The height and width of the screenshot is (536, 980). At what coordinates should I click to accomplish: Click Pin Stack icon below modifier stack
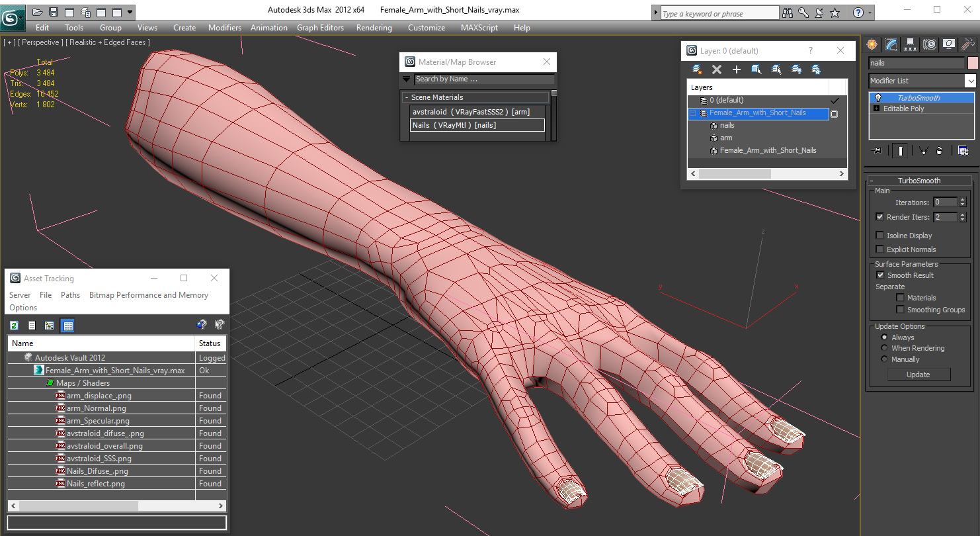tap(878, 151)
